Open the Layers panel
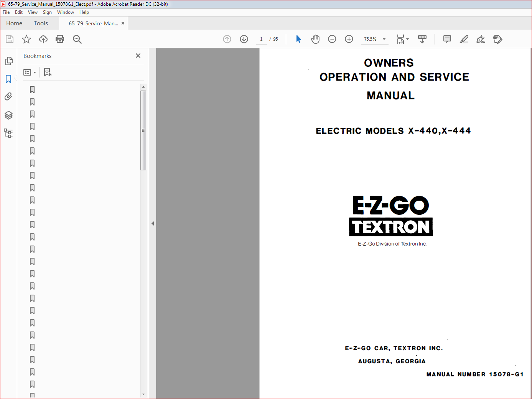Image resolution: width=532 pixels, height=399 pixels. (x=8, y=115)
